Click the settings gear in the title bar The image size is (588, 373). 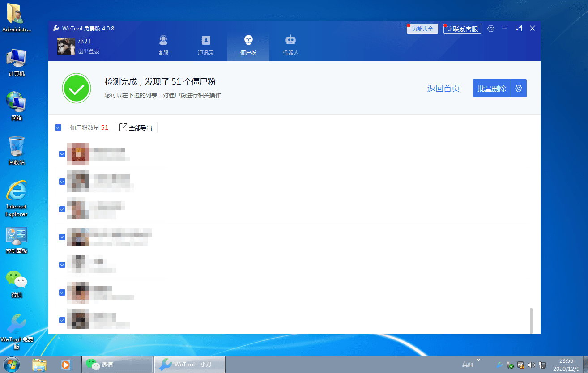click(x=490, y=28)
